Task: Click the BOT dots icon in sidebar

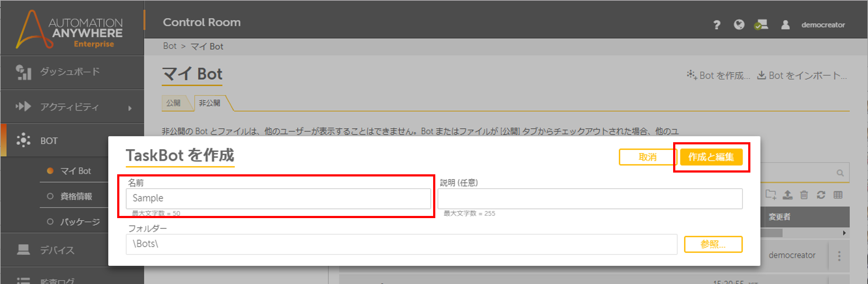Action: tap(23, 140)
